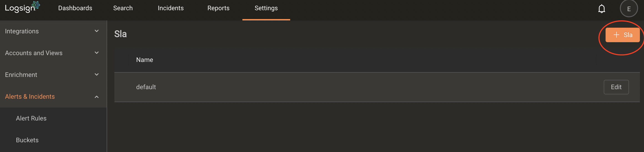The image size is (644, 152).
Task: Select the default SLA row
Action: (377, 87)
